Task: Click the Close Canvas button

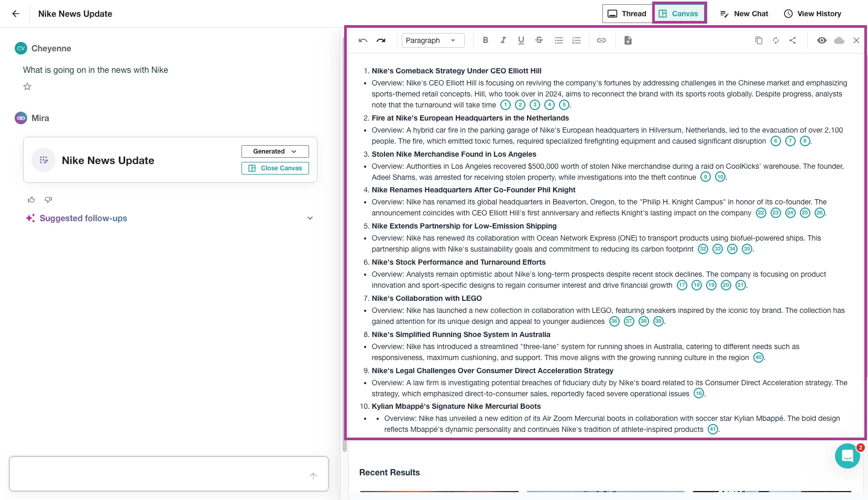Action: click(x=275, y=168)
